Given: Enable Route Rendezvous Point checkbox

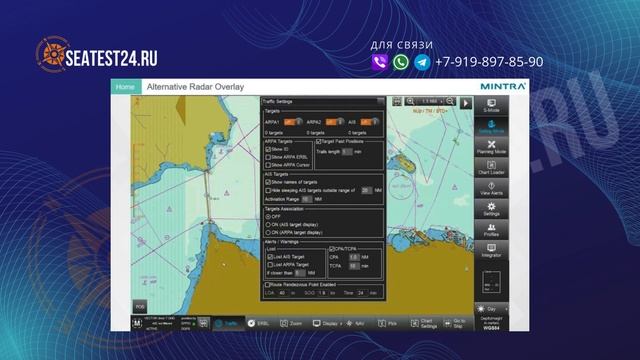Looking at the screenshot, I should coord(268,284).
